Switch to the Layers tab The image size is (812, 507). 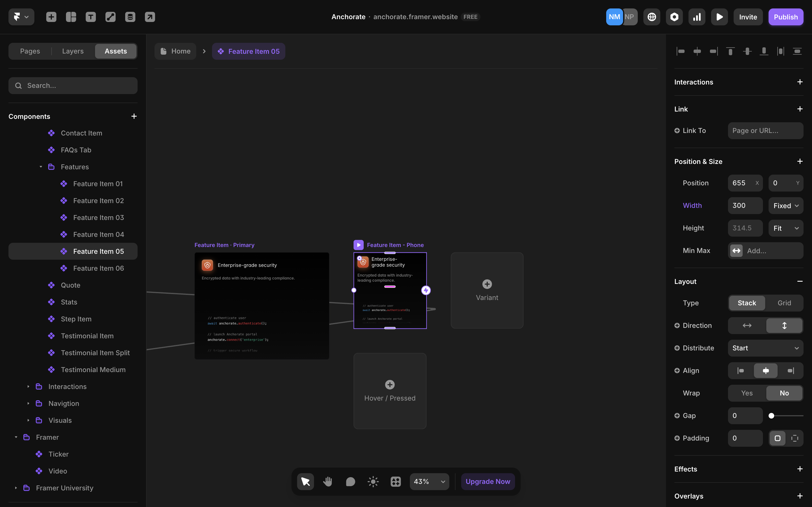pos(72,51)
